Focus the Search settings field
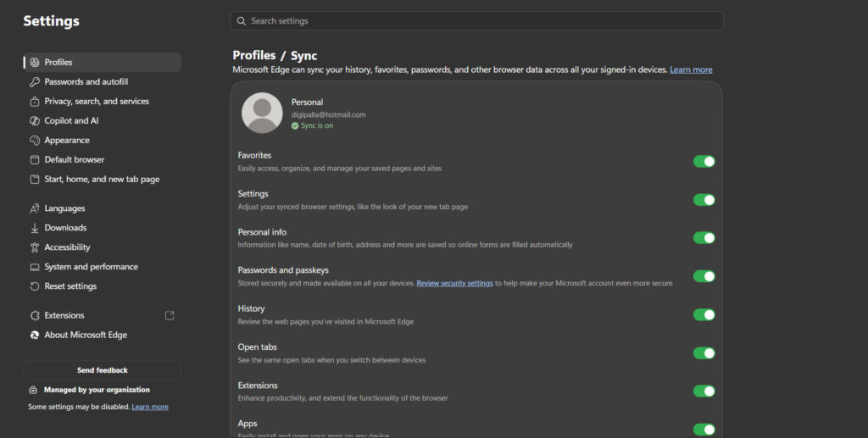Viewport: 868px width, 438px height. [476, 21]
